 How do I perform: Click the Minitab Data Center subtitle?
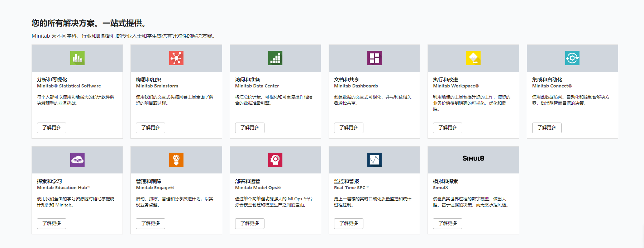coord(257,86)
